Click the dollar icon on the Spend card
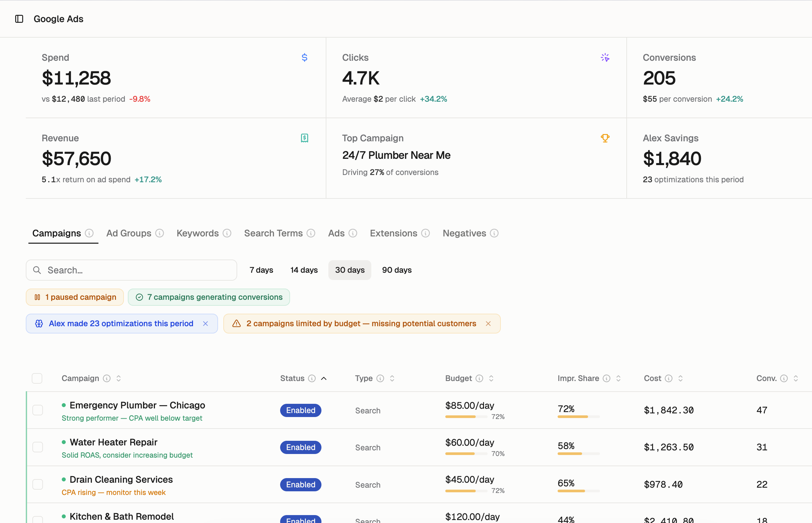Screen dimensions: 812x523 tap(304, 57)
